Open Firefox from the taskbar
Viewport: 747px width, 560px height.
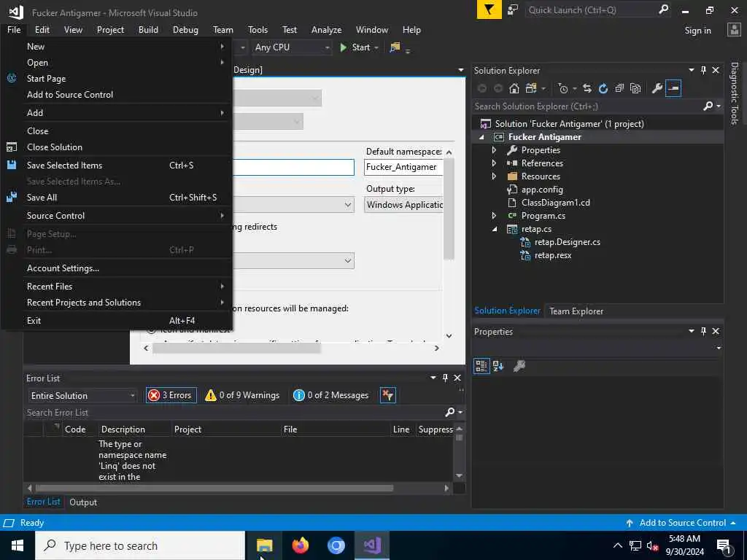click(300, 545)
